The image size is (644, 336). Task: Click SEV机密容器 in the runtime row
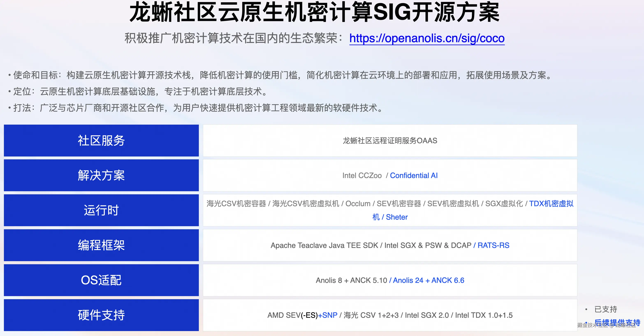point(399,204)
